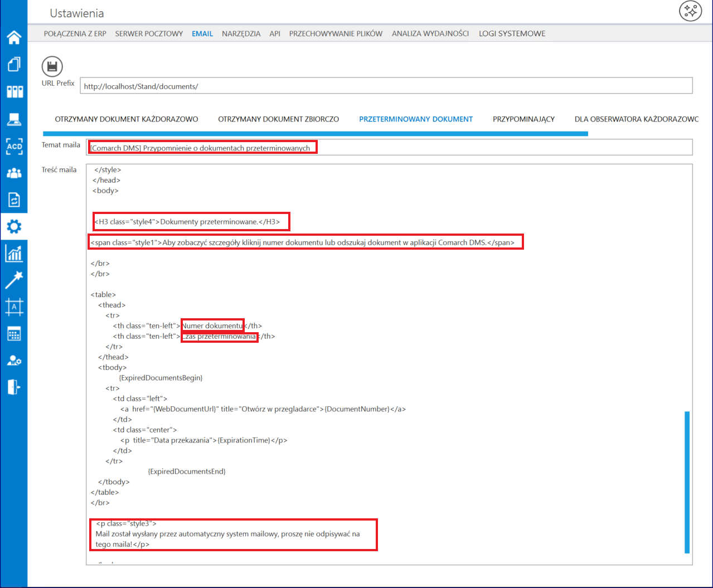
Task: Open the calendar grid icon in the sidebar
Action: click(x=14, y=334)
